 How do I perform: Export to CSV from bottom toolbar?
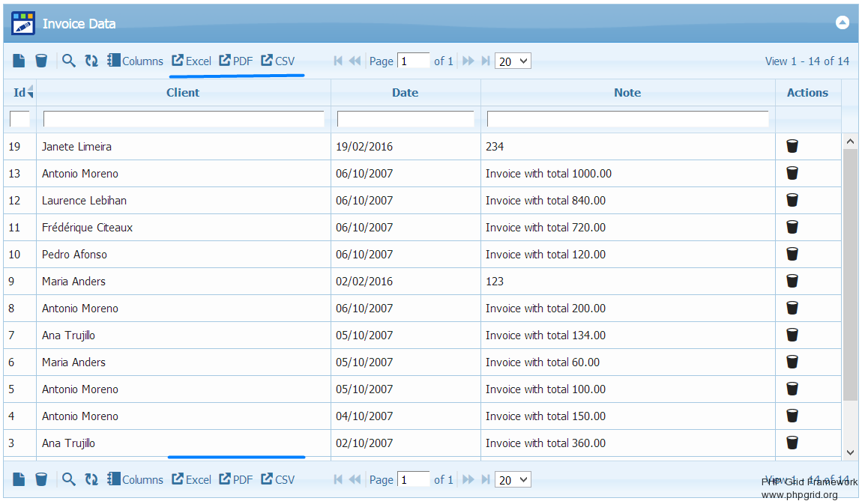[x=278, y=479]
